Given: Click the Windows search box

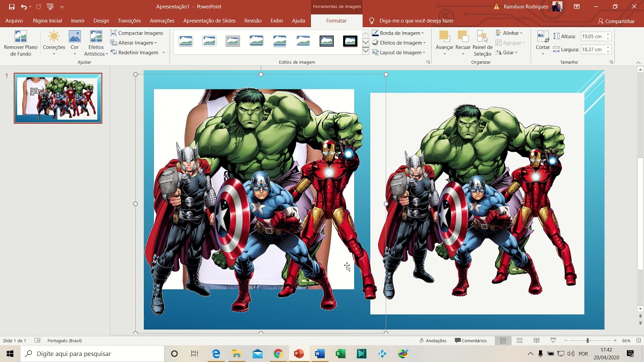Looking at the screenshot, I should (92, 353).
